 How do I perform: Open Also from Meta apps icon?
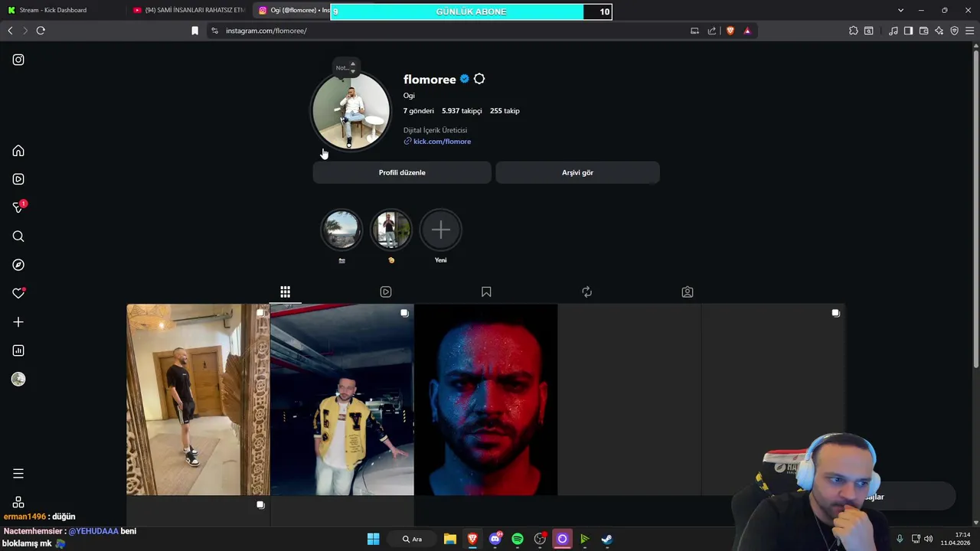coord(18,502)
